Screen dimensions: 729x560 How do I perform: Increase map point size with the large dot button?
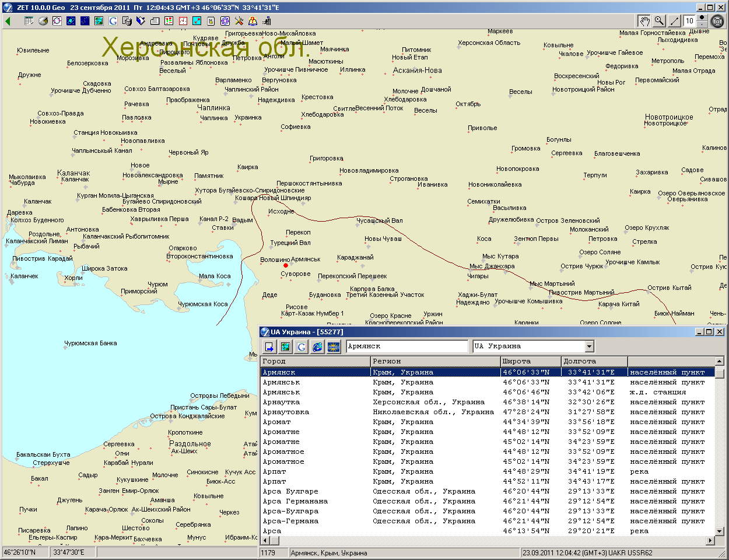point(702,17)
